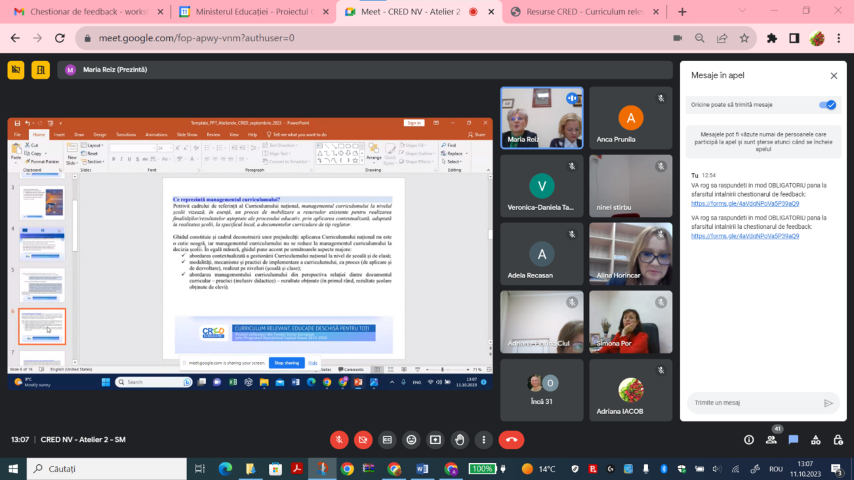The image size is (854, 480).
Task: Close the 'Mesaje în apel' chat panel
Action: [833, 75]
